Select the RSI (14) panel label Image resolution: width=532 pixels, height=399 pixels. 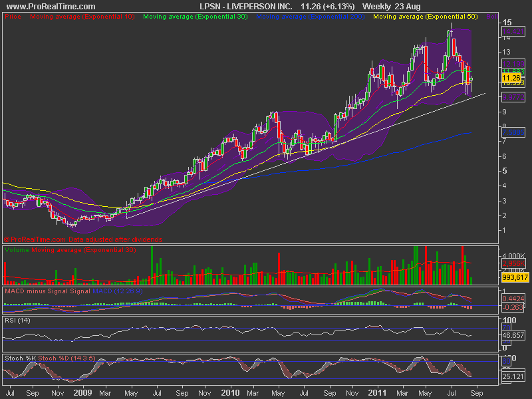tap(17, 321)
